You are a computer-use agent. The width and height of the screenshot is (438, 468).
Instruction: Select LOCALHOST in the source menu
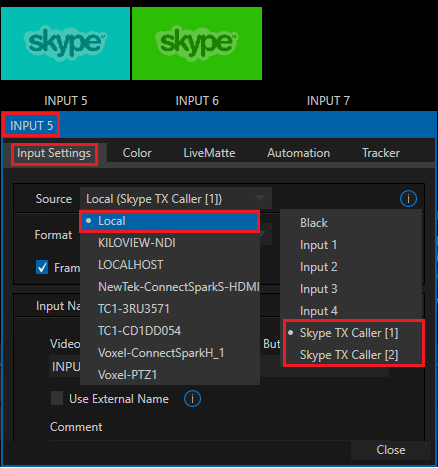pyautogui.click(x=170, y=265)
